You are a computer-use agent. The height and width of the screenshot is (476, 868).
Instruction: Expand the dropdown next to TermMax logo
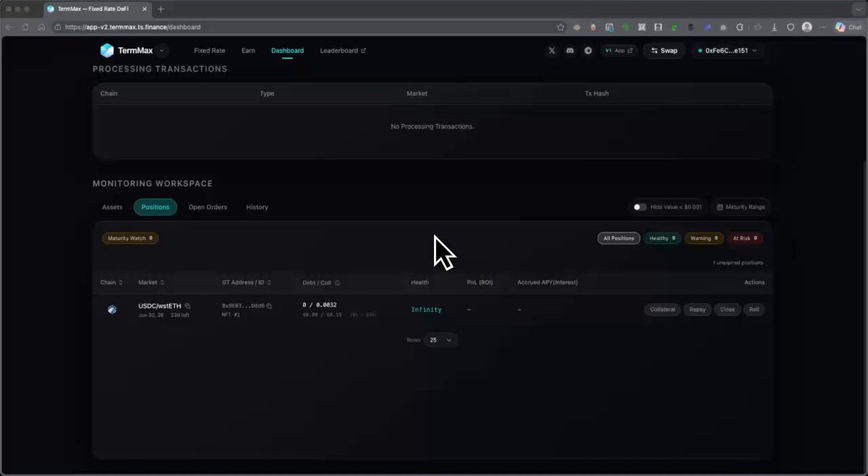tap(162, 51)
